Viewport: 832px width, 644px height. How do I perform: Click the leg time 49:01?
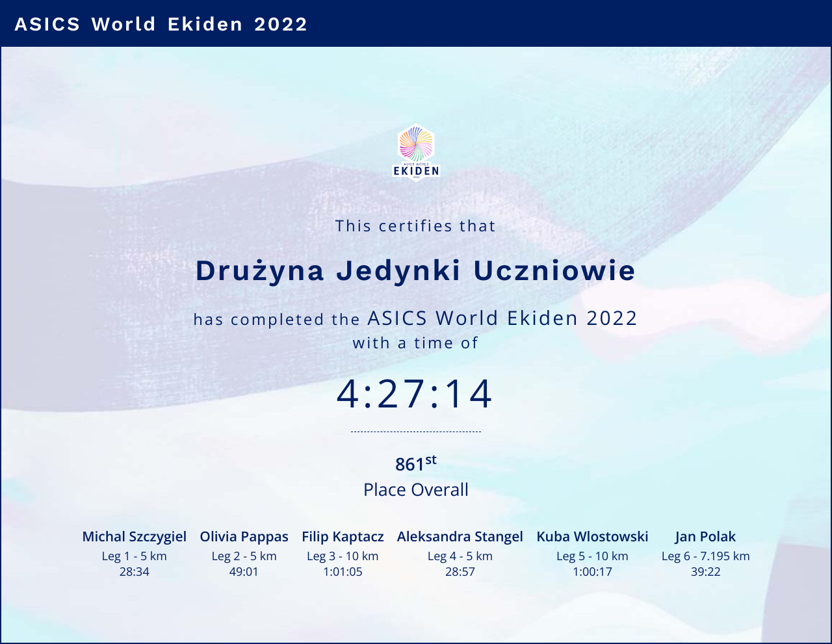[244, 572]
